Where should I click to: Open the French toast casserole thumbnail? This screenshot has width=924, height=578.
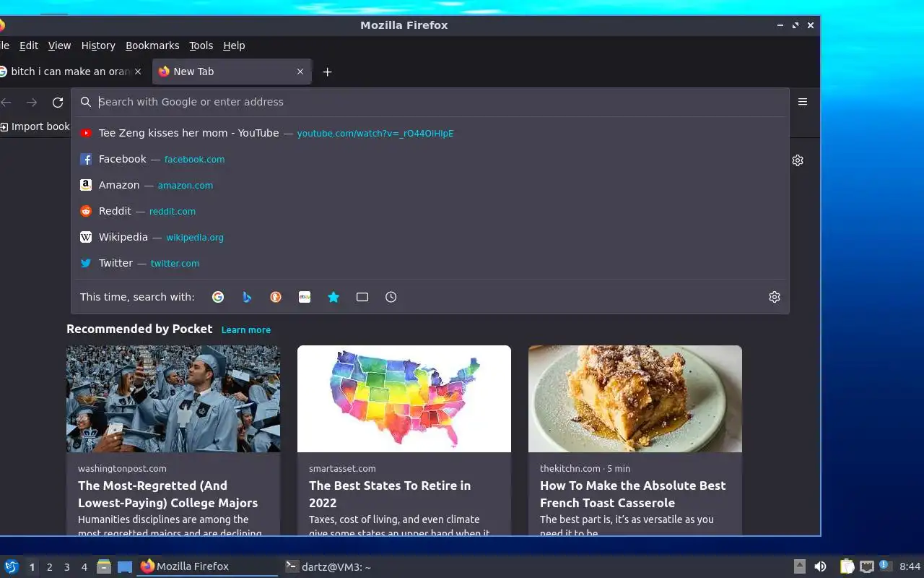635,399
